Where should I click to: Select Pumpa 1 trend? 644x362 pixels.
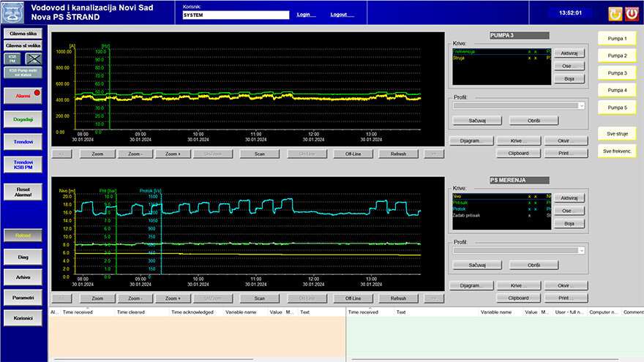pos(617,39)
